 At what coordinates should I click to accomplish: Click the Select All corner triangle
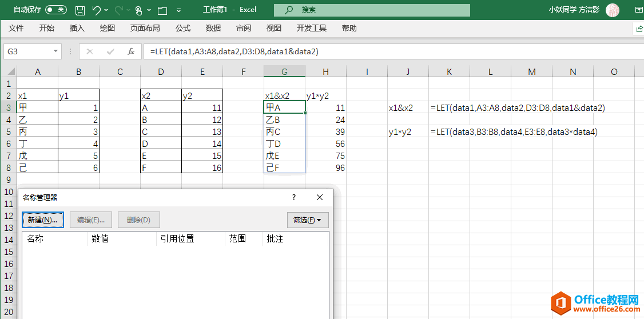(11, 71)
